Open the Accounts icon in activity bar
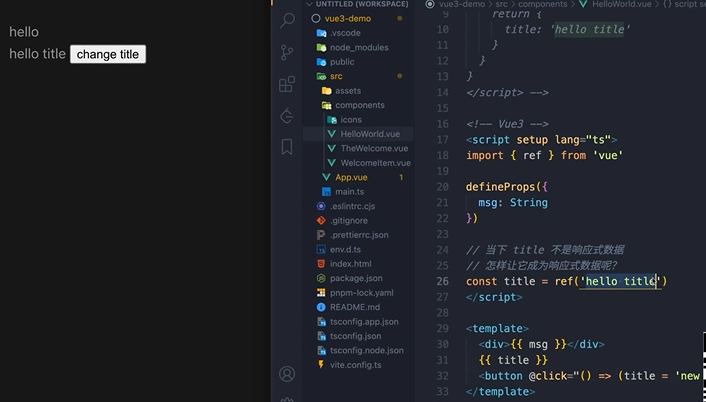706x402 pixels. (x=287, y=374)
